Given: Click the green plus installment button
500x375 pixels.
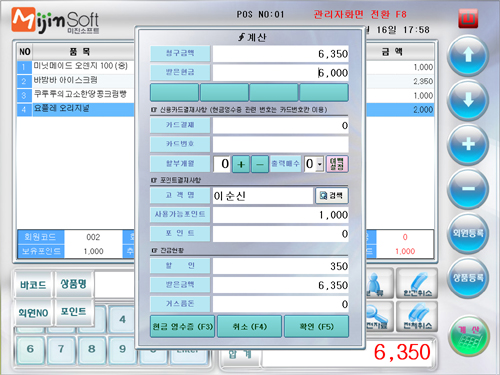Looking at the screenshot, I should pyautogui.click(x=241, y=164).
